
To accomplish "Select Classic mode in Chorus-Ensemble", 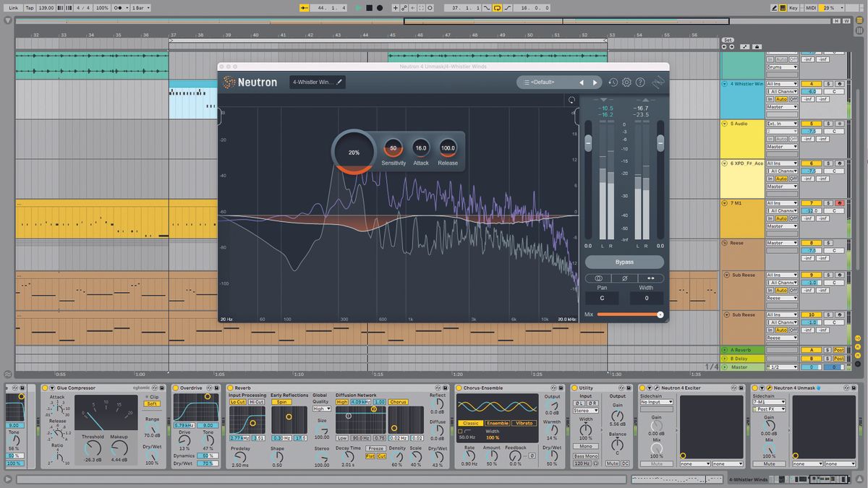I will [x=472, y=424].
